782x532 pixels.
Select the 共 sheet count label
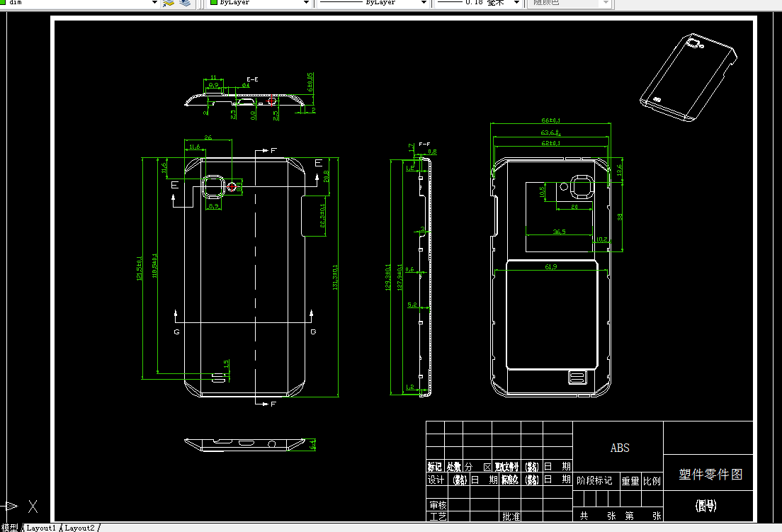[584, 516]
